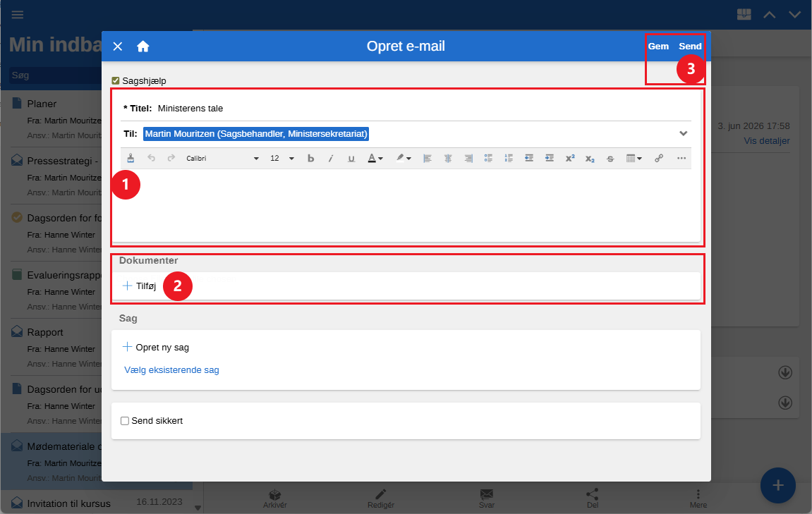This screenshot has width=812, height=514.
Task: Align text right
Action: tap(468, 159)
